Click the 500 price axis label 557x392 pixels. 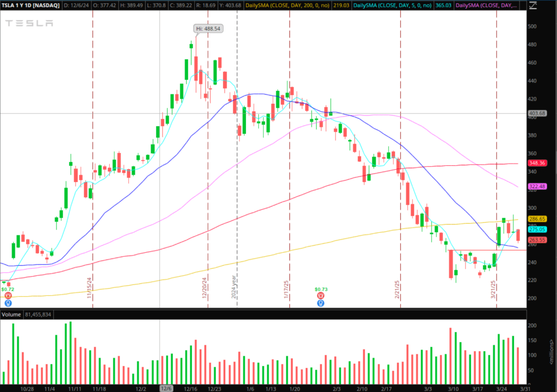tap(532, 26)
